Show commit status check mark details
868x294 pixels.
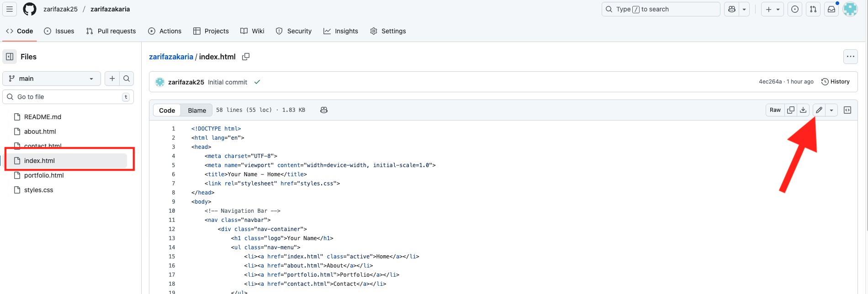pyautogui.click(x=257, y=82)
